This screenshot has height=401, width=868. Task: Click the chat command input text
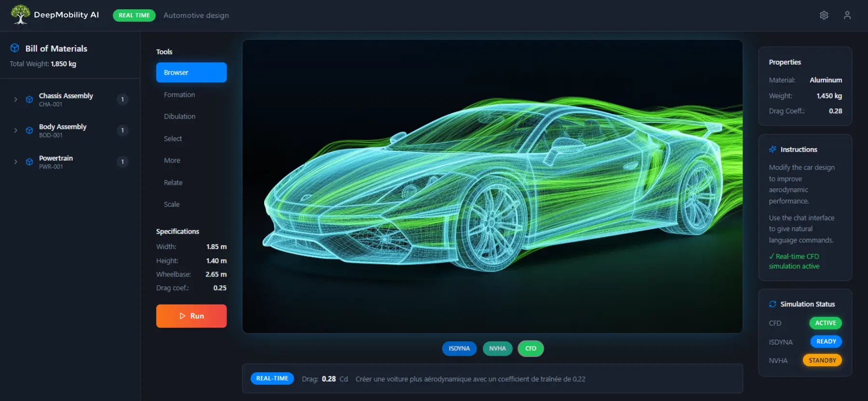(x=470, y=379)
